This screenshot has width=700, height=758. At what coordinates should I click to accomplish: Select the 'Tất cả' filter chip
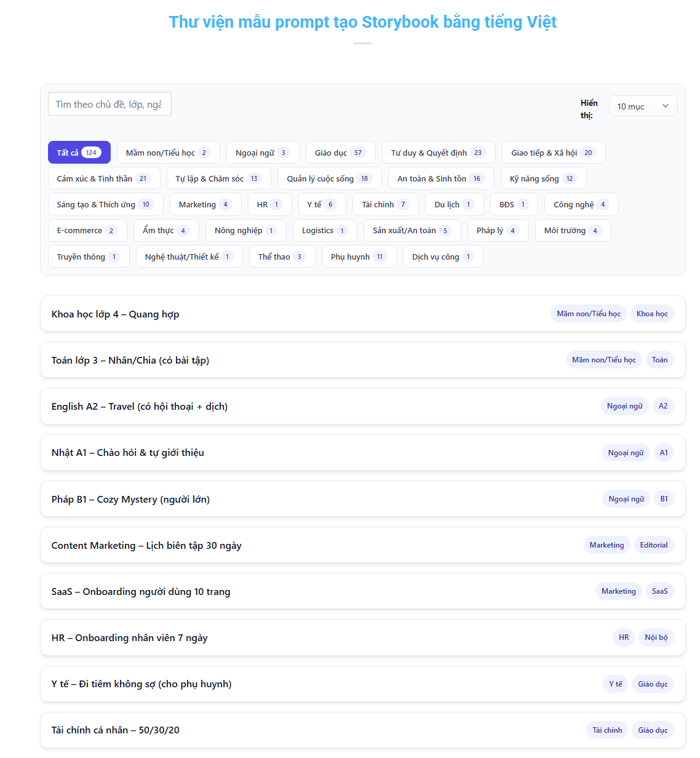coord(79,153)
